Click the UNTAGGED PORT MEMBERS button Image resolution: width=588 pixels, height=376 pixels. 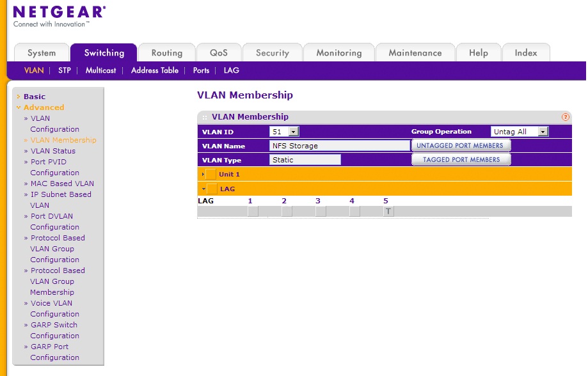tap(461, 145)
